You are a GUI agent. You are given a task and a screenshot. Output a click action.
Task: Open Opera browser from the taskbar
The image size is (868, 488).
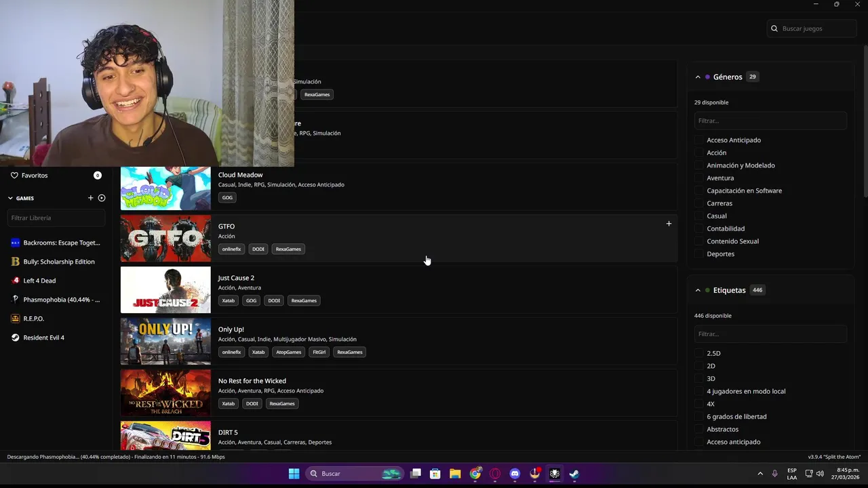pos(495,474)
